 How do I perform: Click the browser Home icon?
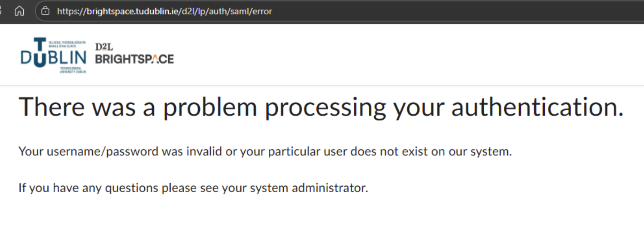(19, 11)
